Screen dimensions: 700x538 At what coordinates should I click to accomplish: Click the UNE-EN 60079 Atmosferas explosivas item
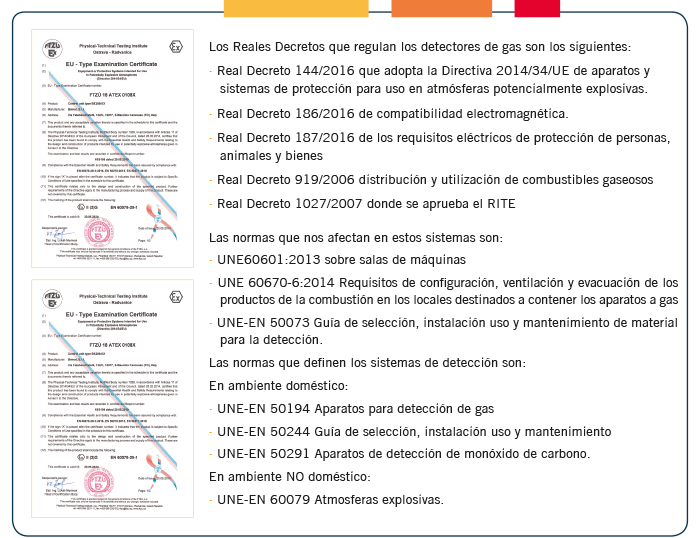point(330,499)
